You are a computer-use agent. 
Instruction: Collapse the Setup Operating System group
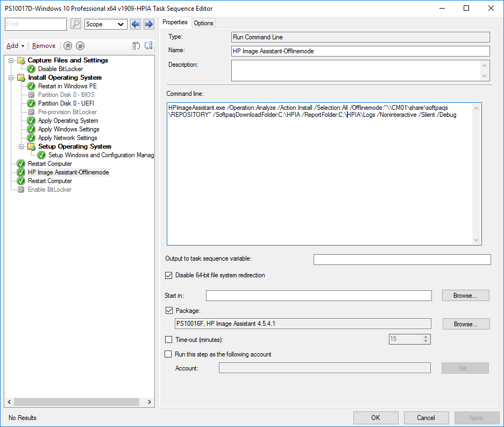[21, 146]
